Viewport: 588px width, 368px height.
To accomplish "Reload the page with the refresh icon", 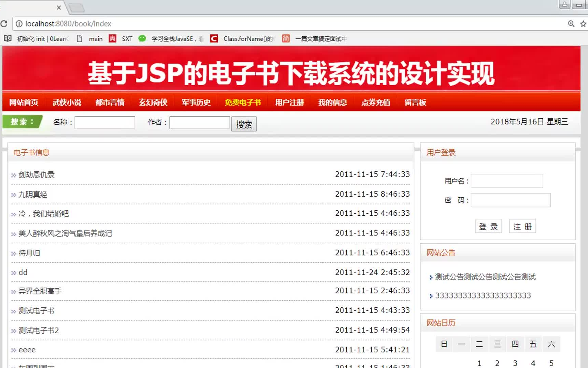I will tap(4, 24).
